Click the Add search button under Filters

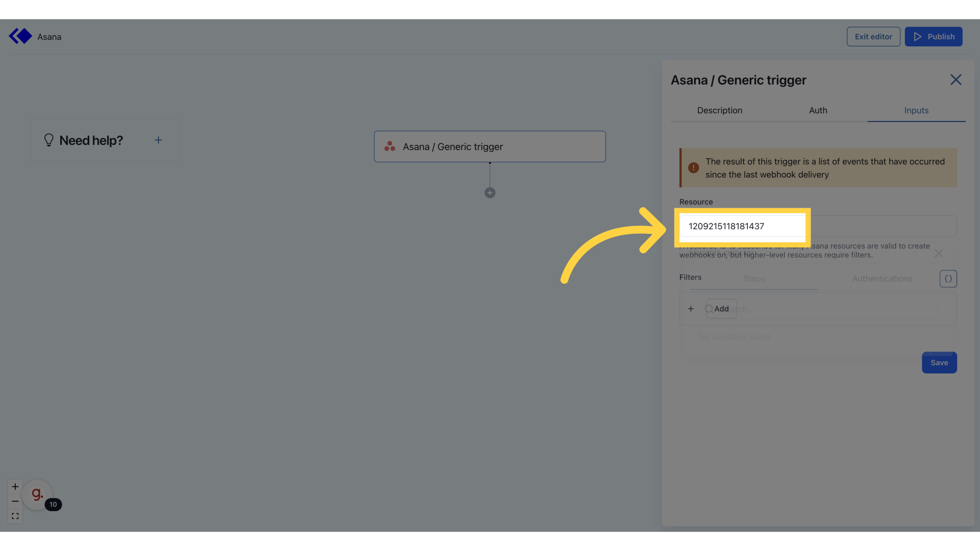click(719, 309)
